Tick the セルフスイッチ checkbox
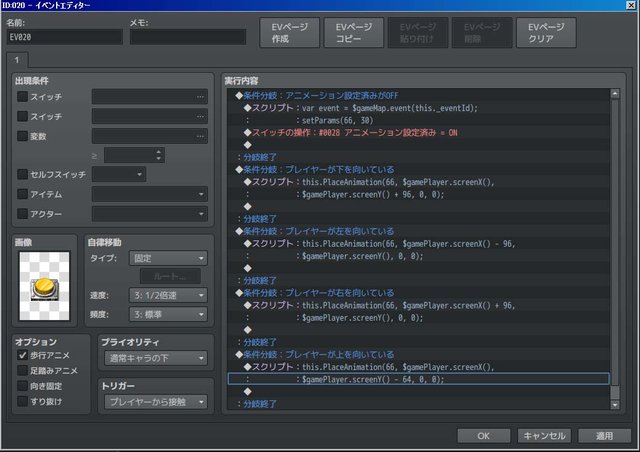640x452 pixels. coord(22,174)
